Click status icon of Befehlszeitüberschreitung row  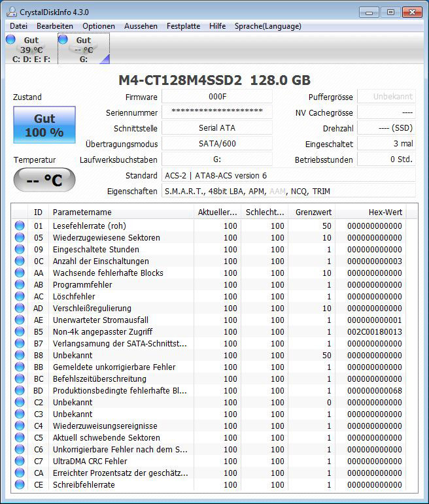20,378
